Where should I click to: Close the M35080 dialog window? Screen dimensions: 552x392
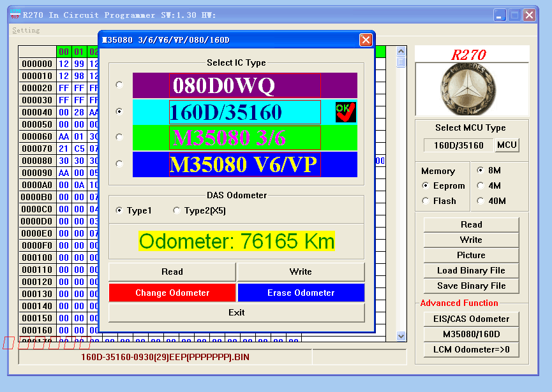click(366, 40)
